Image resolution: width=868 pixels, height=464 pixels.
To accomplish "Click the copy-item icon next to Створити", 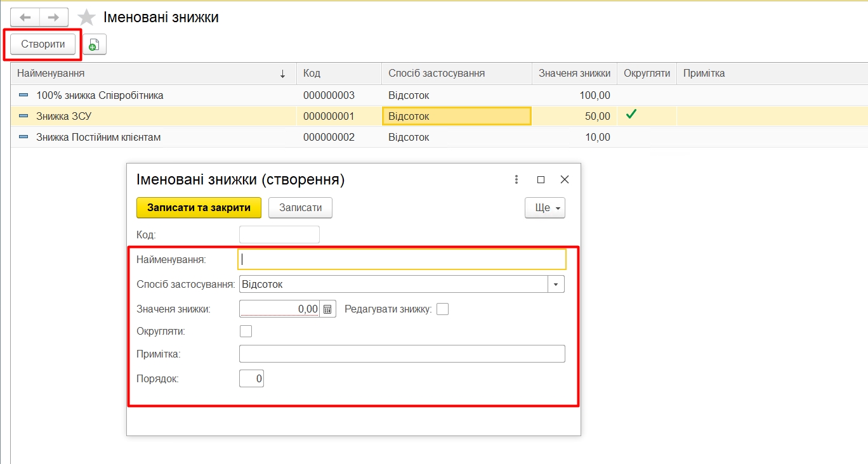I will (x=94, y=44).
